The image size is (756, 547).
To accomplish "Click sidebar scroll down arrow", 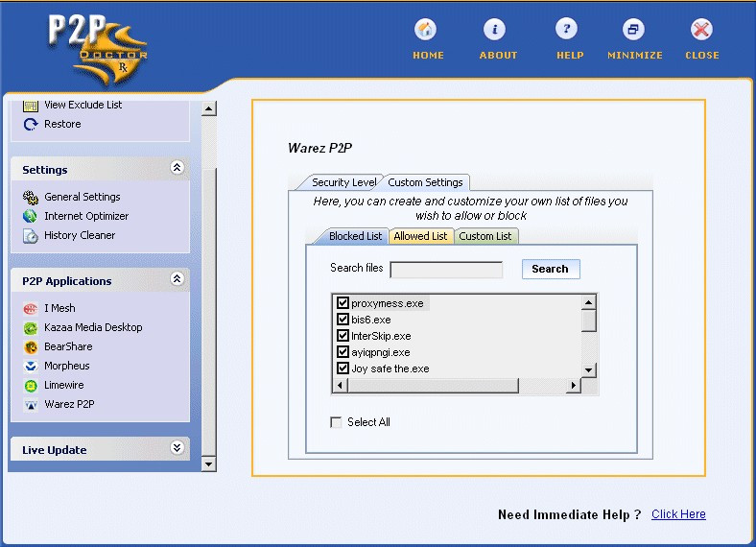I will click(x=208, y=464).
